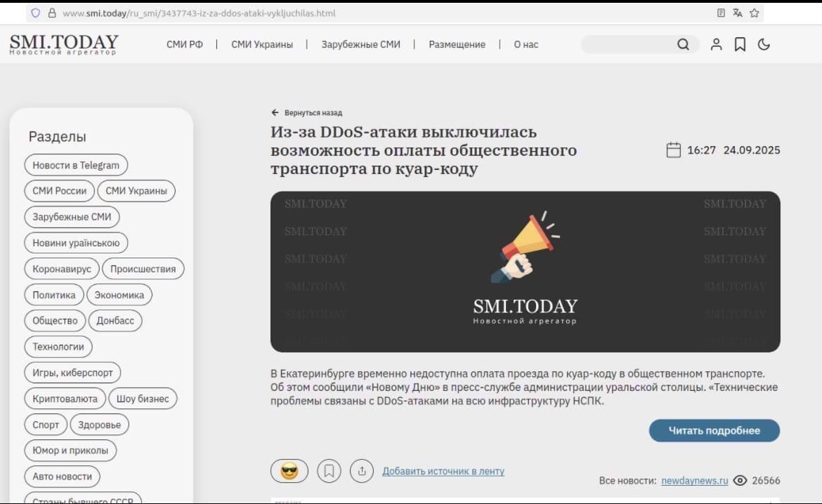Save the article using the bookmark ribbon icon
Viewport: 822px width, 504px height.
click(x=329, y=470)
